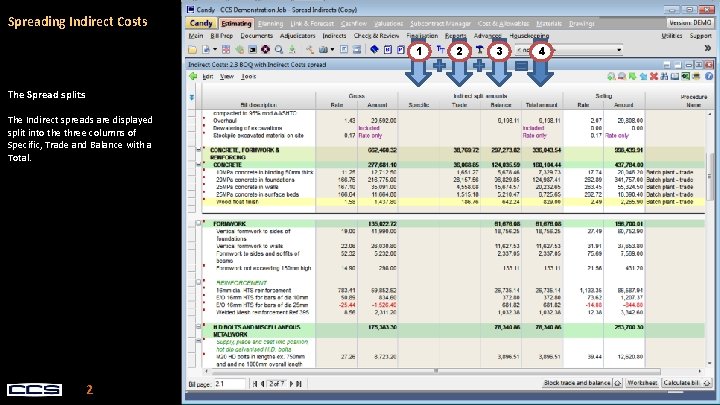Open the Drawings tab

coord(582,23)
